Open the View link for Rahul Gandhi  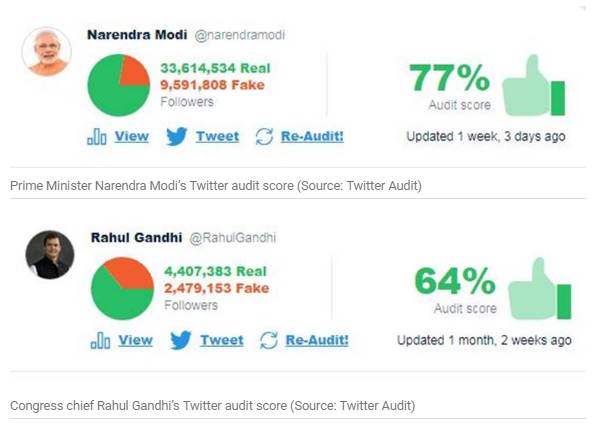[136, 340]
